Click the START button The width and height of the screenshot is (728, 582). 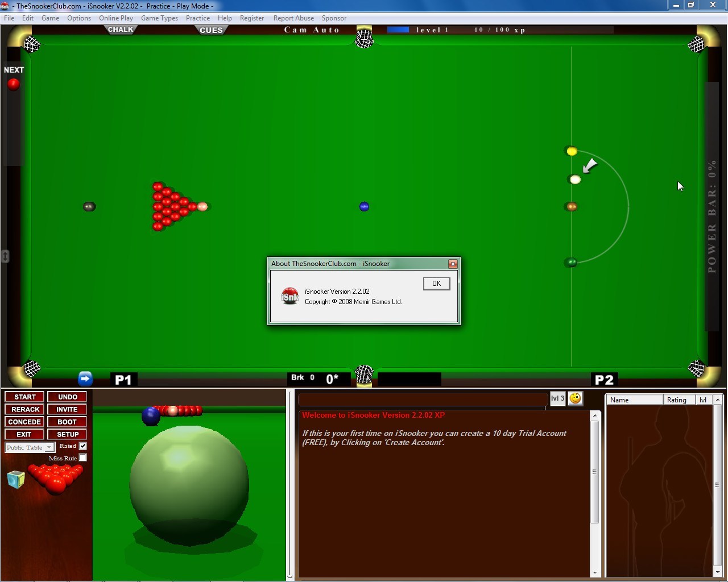pos(25,397)
